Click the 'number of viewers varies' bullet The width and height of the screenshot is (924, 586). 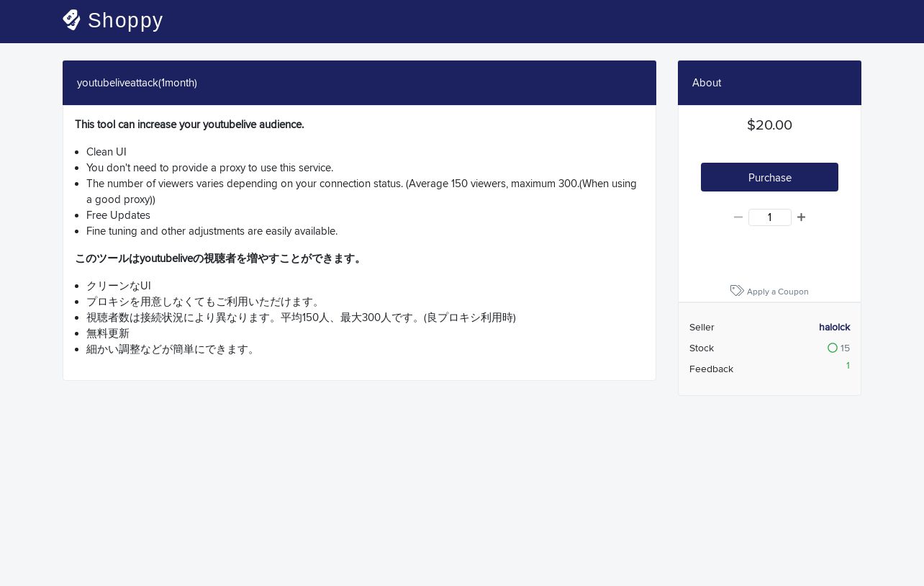click(362, 191)
